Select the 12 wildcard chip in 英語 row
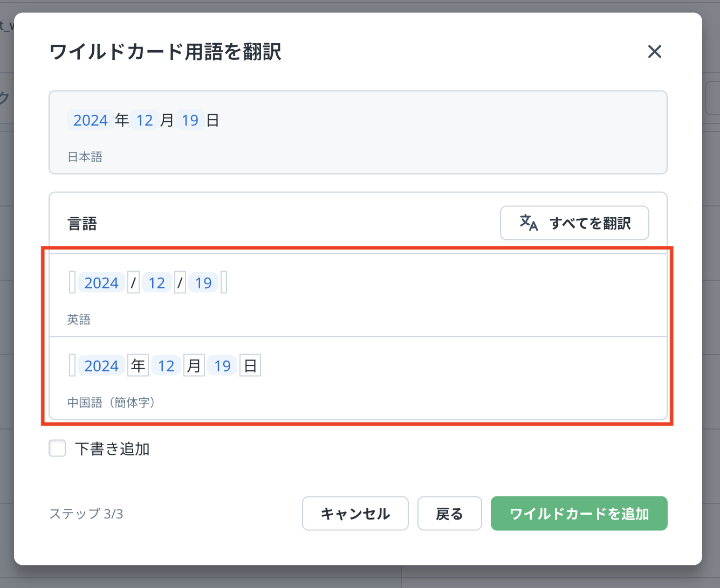Viewport: 720px width, 588px height. (157, 282)
